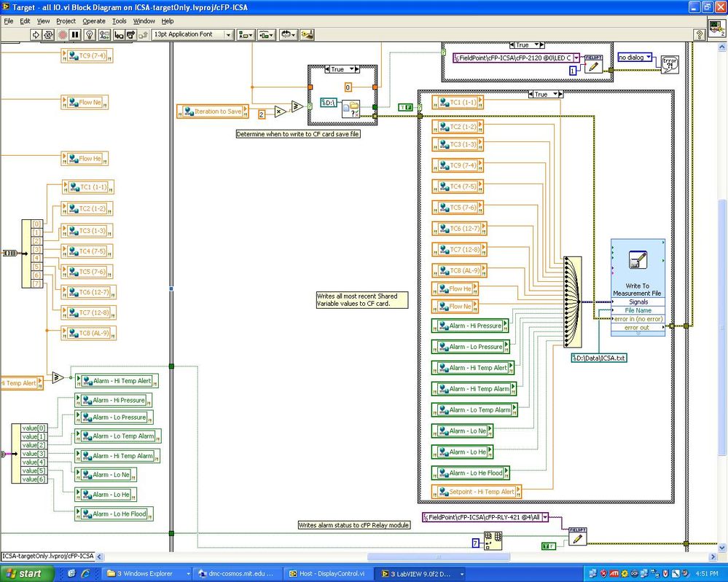
Task: Click the Multiply function node
Action: (280, 111)
